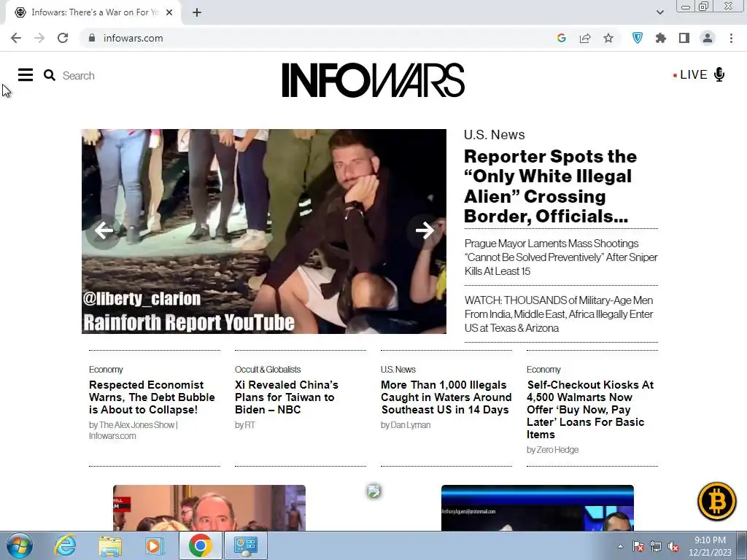Open More Than 1,000 Illegals Caught article

pyautogui.click(x=446, y=397)
